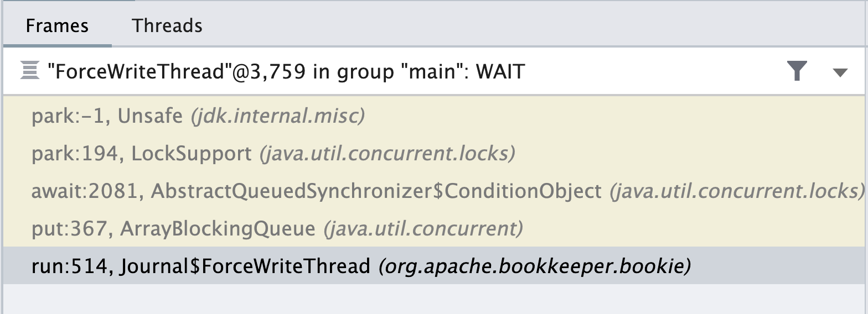Switch to the Threads tab

pyautogui.click(x=167, y=26)
